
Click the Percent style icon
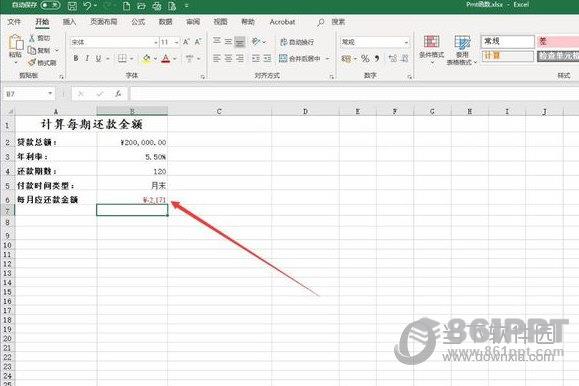point(365,58)
